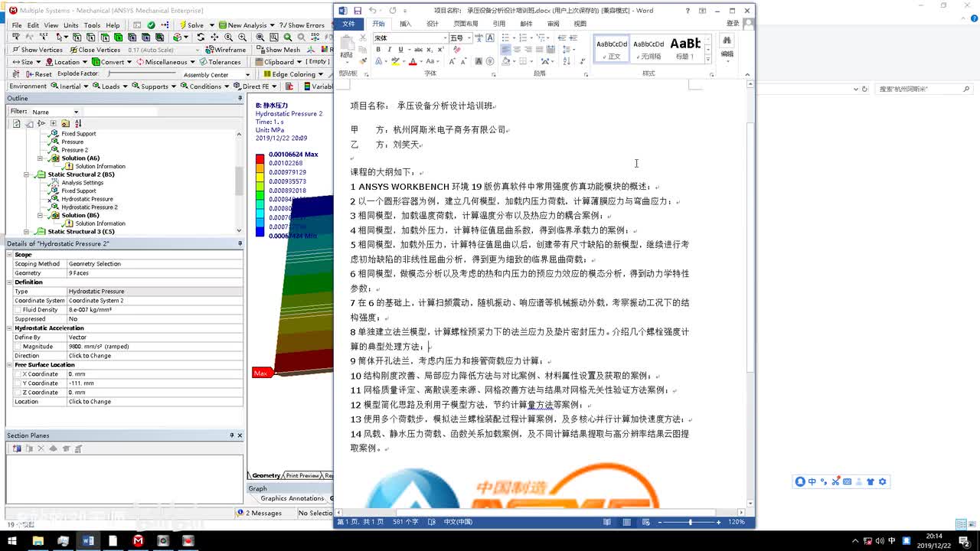The height and width of the screenshot is (551, 980).
Task: Click the sort A-Z icon in Outline
Action: (x=77, y=123)
